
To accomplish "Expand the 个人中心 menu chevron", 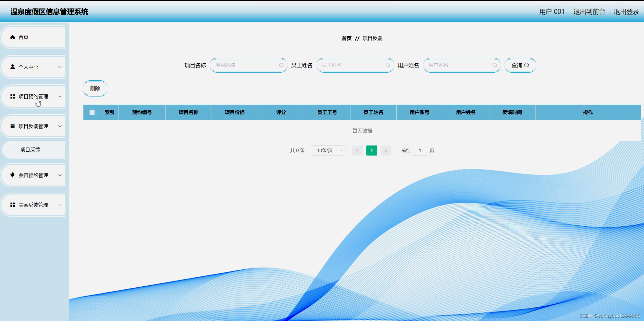I will [60, 67].
